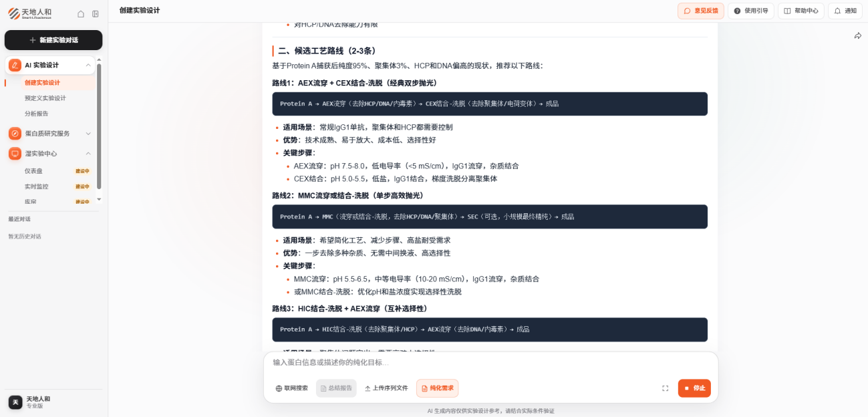Click the line starting AEX流穿：pH 7.5-8.0
The image size is (868, 417).
tap(406, 166)
